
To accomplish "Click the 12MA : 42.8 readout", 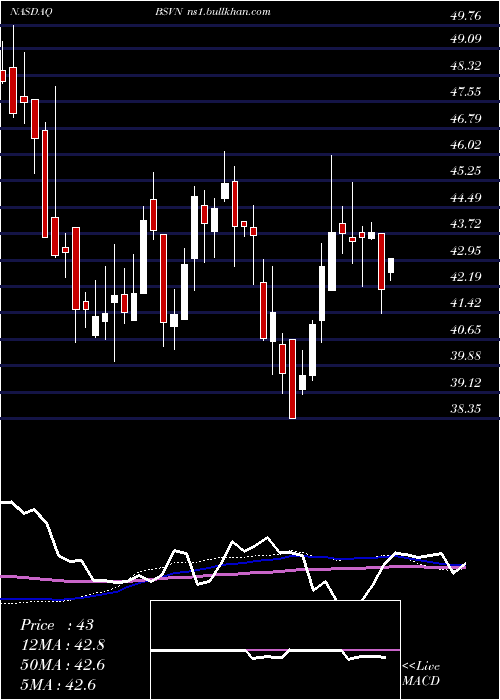I will [x=63, y=645].
